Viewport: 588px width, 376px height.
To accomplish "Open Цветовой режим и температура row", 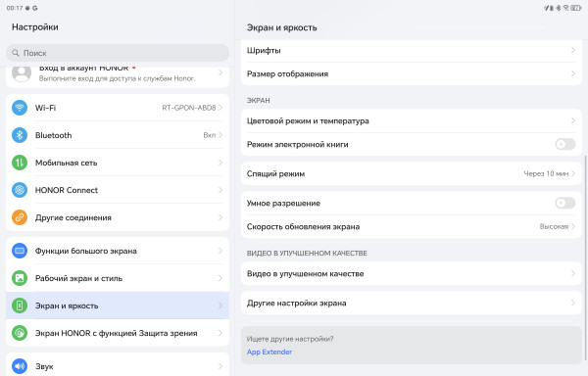I will (x=411, y=120).
